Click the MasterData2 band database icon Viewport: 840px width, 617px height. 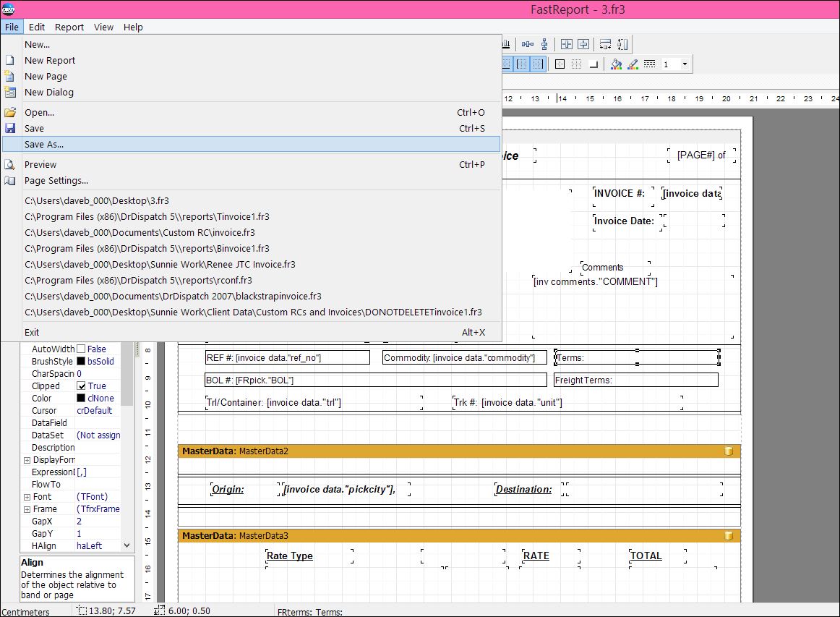[x=729, y=451]
